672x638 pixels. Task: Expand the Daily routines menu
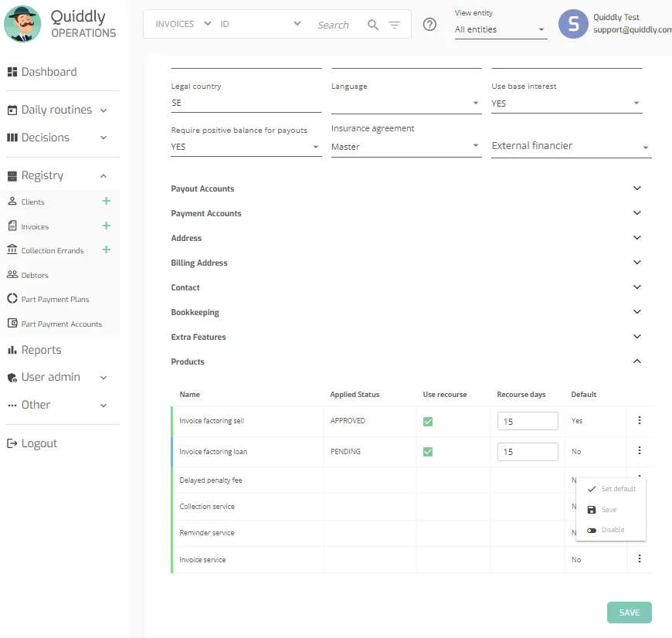[104, 110]
